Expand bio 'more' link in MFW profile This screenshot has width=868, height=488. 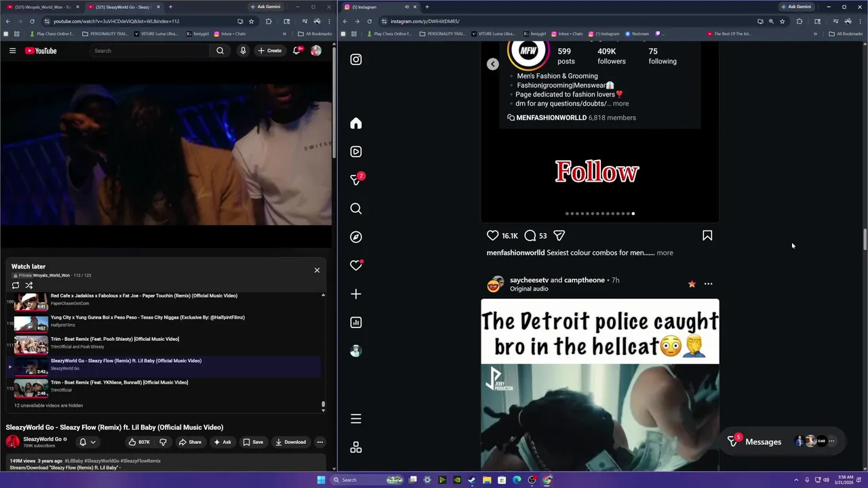pyautogui.click(x=621, y=104)
